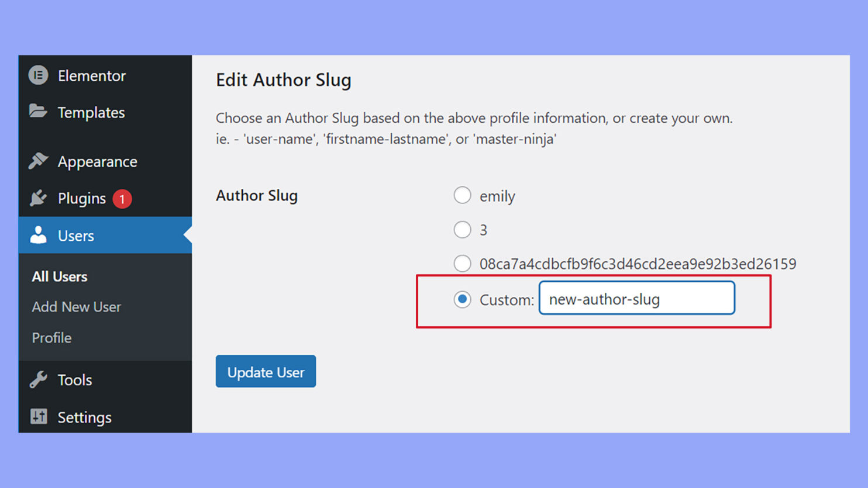This screenshot has width=868, height=488.
Task: Click the Plugins plugin icon
Action: pyautogui.click(x=37, y=198)
